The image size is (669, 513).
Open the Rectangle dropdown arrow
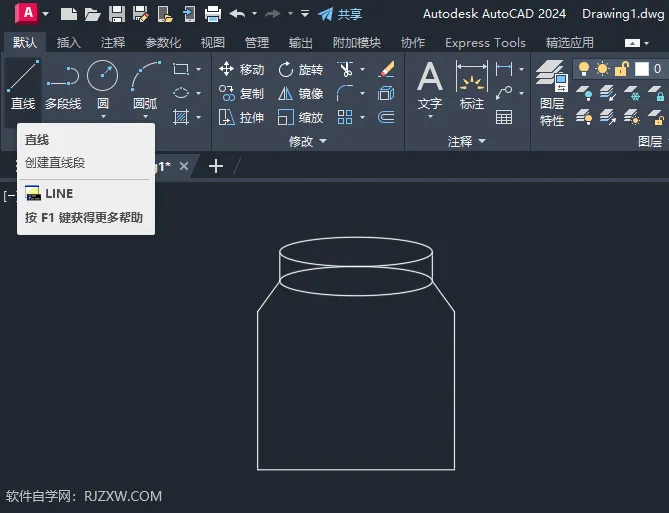pos(198,69)
